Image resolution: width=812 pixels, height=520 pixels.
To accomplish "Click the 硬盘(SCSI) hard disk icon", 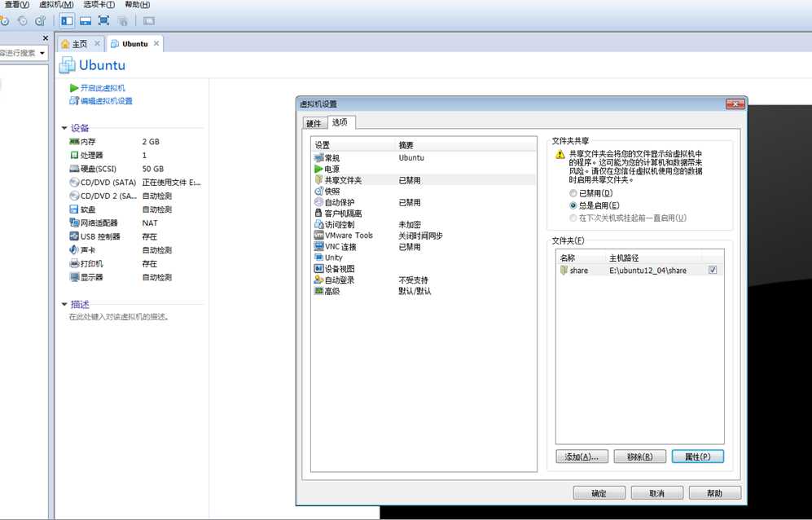I will pyautogui.click(x=74, y=169).
